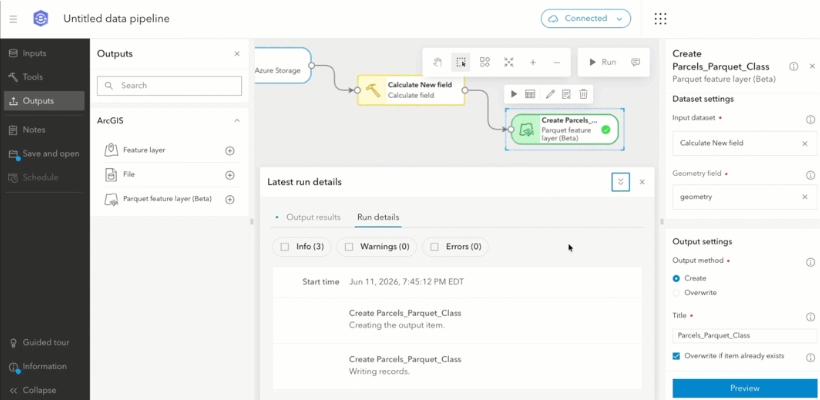Clear the geometry field selection
The height and width of the screenshot is (400, 820).
805,197
